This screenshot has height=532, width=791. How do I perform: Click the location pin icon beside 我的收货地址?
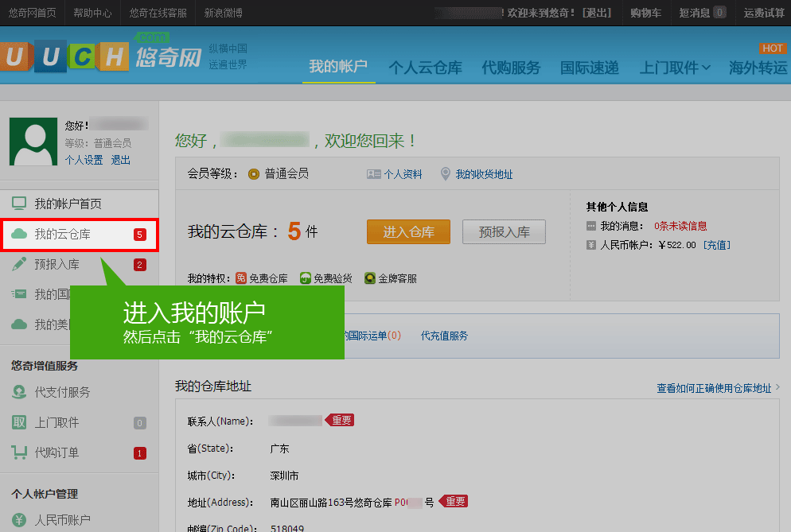446,174
